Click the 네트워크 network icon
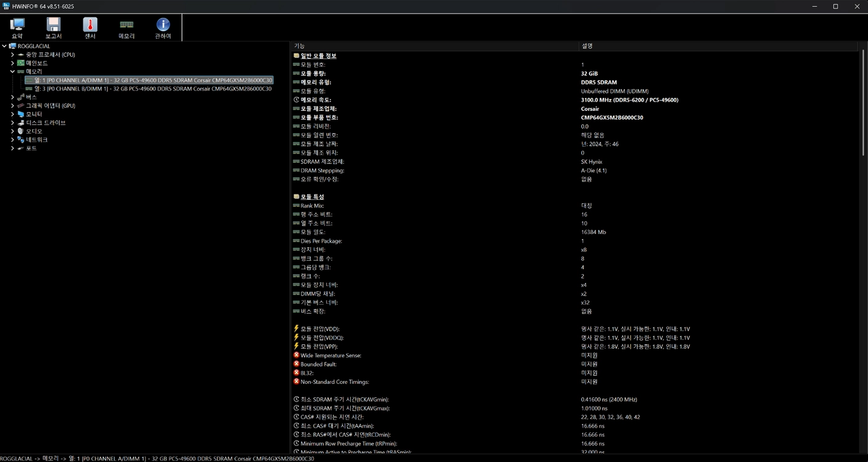 coord(20,140)
